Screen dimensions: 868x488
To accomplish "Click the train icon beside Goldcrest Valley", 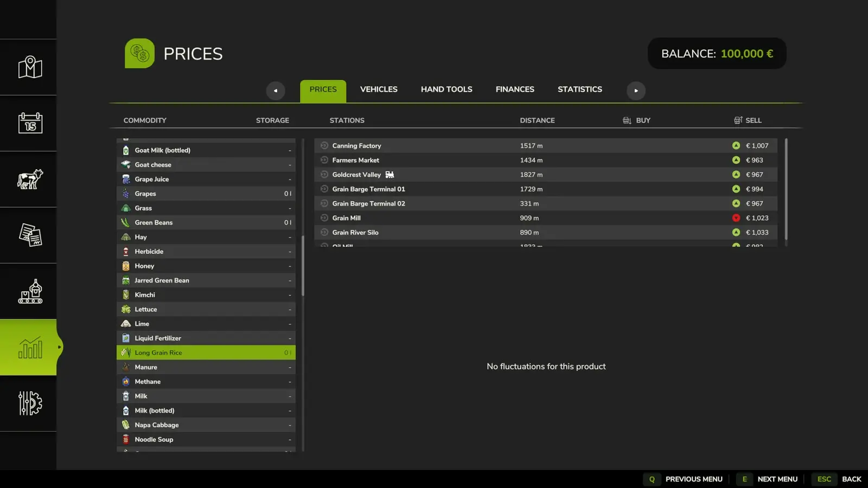I will coord(390,175).
